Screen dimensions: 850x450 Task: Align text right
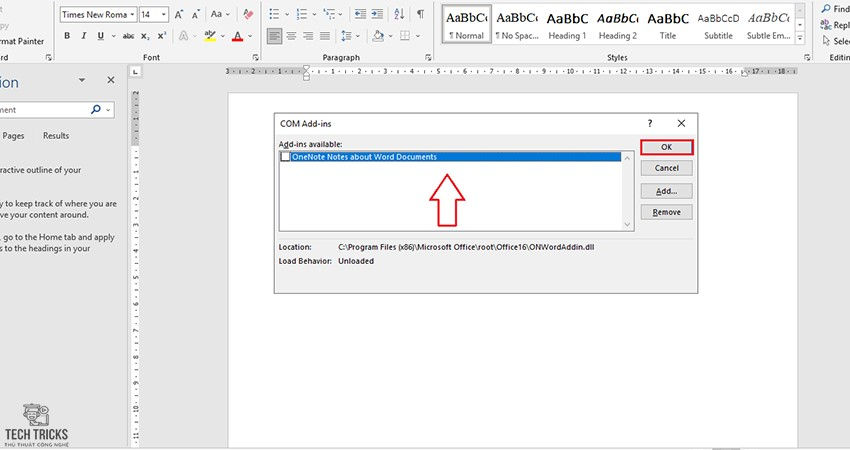[308, 36]
